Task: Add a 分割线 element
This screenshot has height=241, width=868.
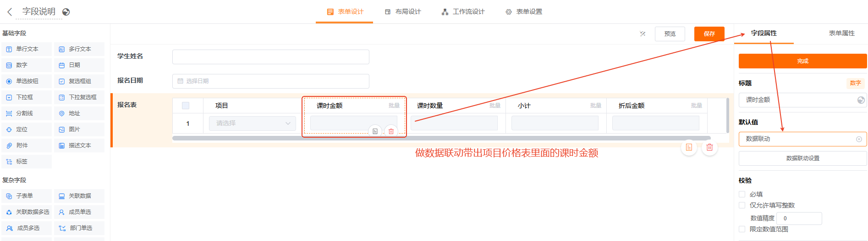Action: [x=27, y=113]
